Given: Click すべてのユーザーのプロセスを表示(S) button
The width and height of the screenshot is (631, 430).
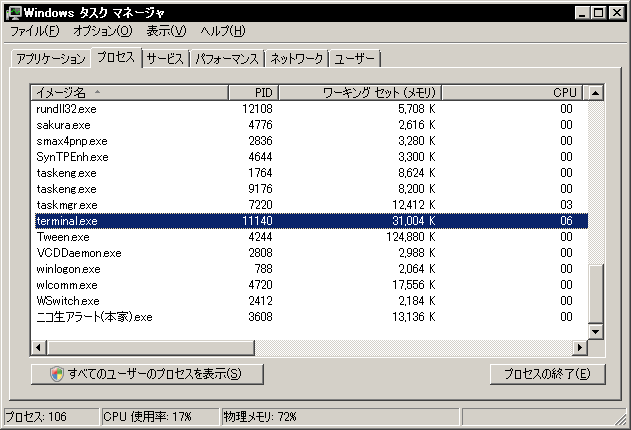Looking at the screenshot, I should 147,374.
